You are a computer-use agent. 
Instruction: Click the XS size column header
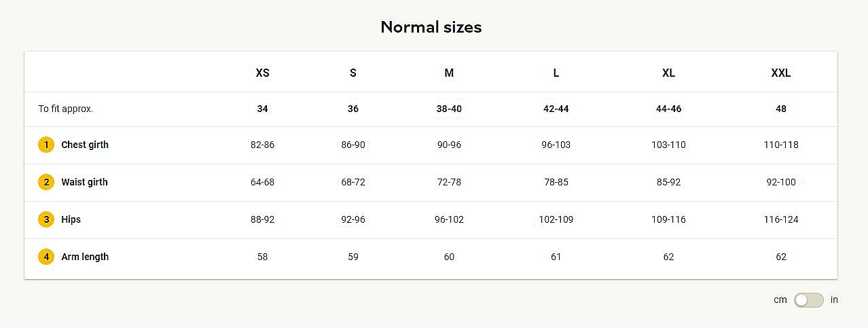pos(262,73)
